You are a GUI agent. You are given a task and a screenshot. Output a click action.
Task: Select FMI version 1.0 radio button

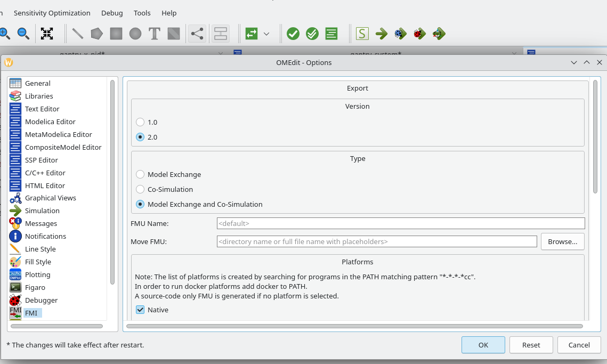click(140, 122)
